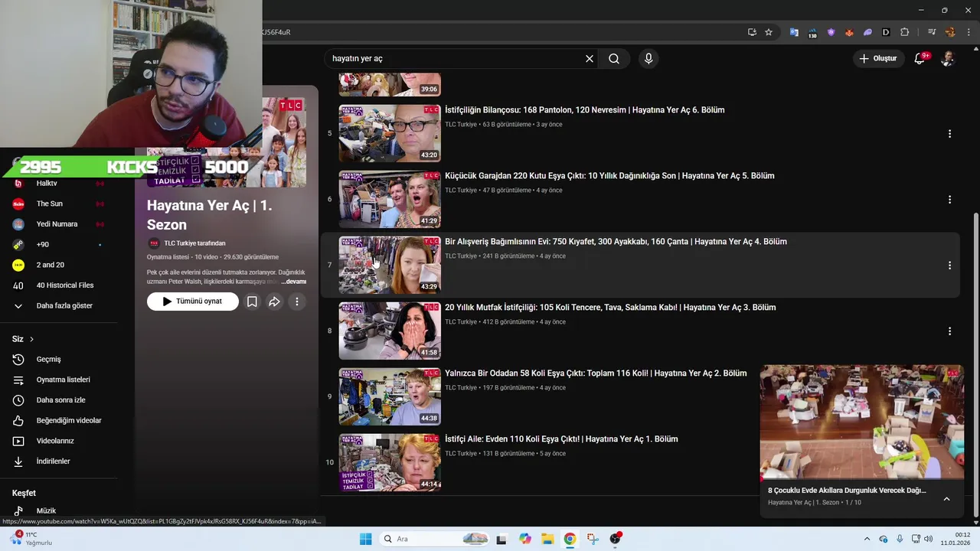Open YouTube notifications bell
The width and height of the screenshot is (980, 551).
[x=920, y=59]
